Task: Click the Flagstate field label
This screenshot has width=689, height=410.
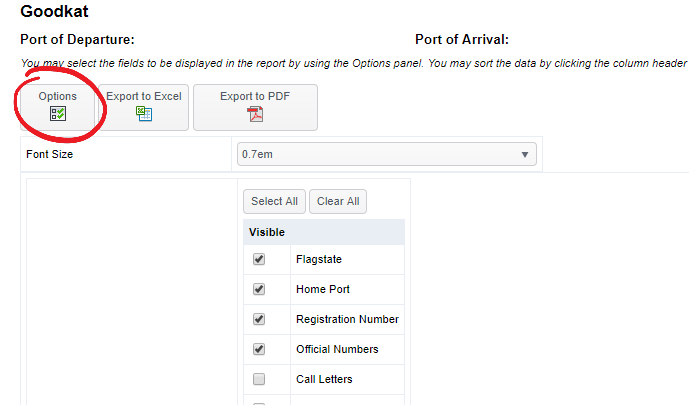Action: tap(319, 259)
